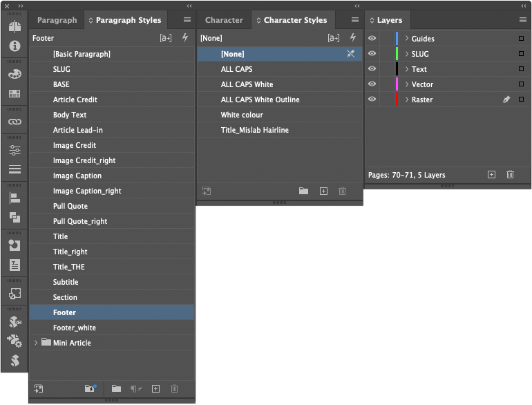This screenshot has height=405, width=532.
Task: Click the blue color bar of Guides layer
Action: point(397,39)
